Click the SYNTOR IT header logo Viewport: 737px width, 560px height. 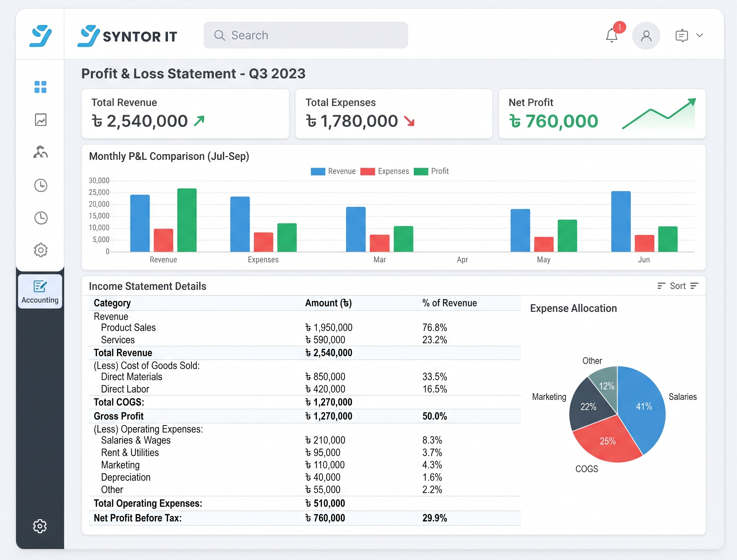(127, 36)
